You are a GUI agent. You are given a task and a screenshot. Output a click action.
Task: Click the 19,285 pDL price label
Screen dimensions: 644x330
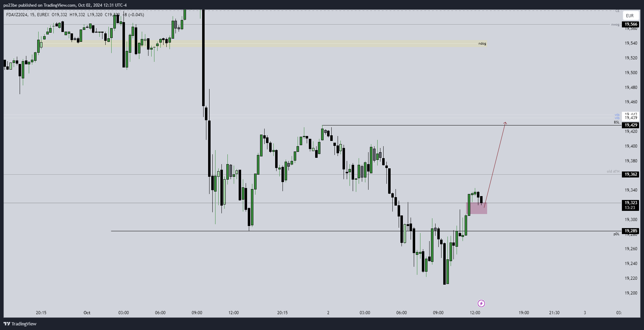631,231
